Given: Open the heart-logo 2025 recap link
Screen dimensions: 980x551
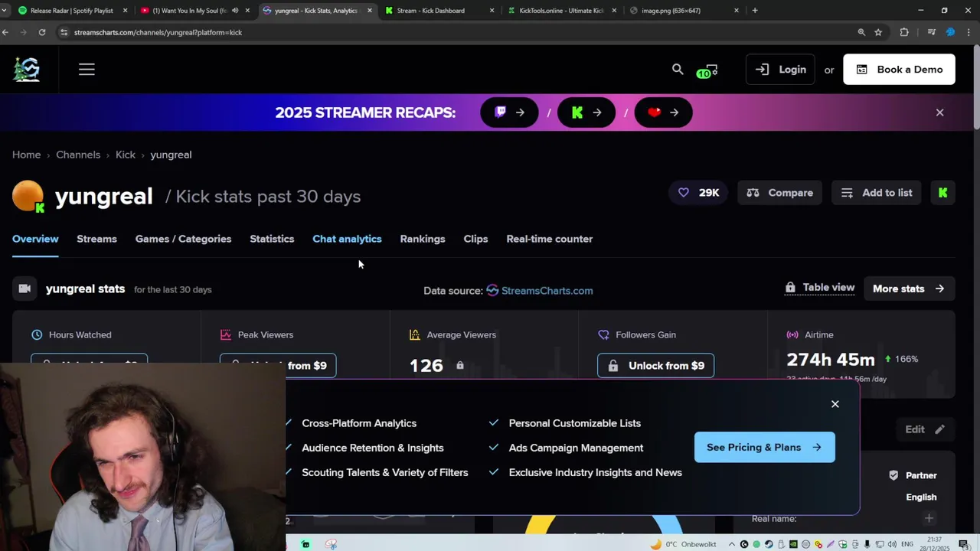Looking at the screenshot, I should click(664, 112).
